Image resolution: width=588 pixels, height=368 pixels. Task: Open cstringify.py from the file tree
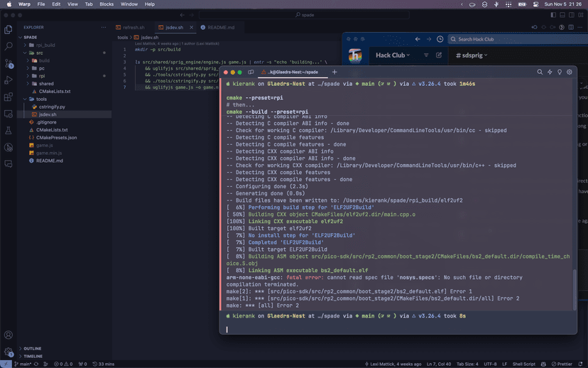click(52, 107)
